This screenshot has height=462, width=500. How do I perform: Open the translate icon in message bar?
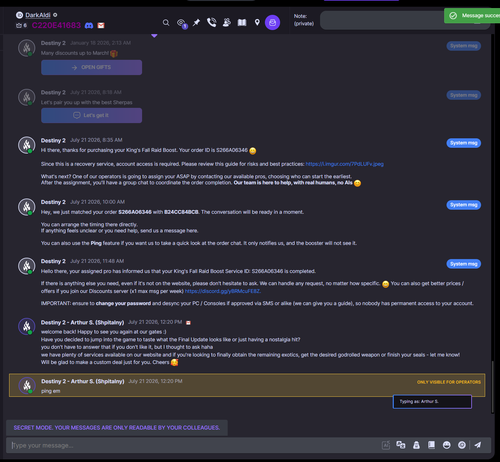tap(401, 445)
